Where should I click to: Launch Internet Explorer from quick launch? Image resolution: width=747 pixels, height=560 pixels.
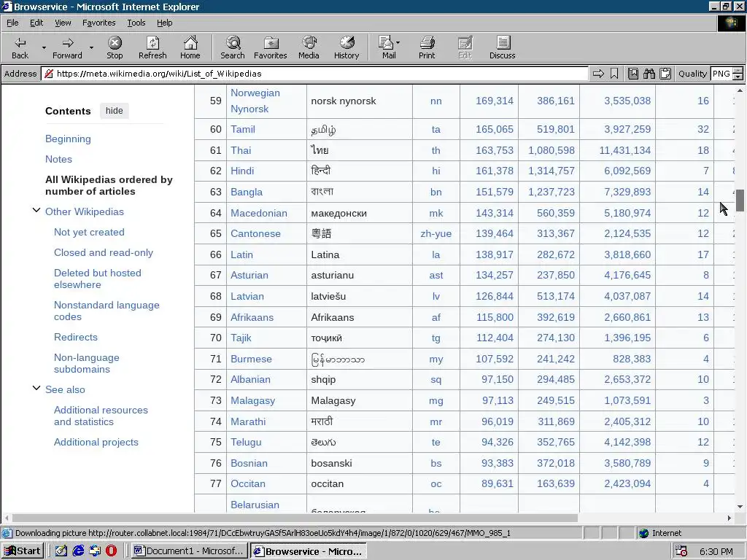tap(78, 551)
